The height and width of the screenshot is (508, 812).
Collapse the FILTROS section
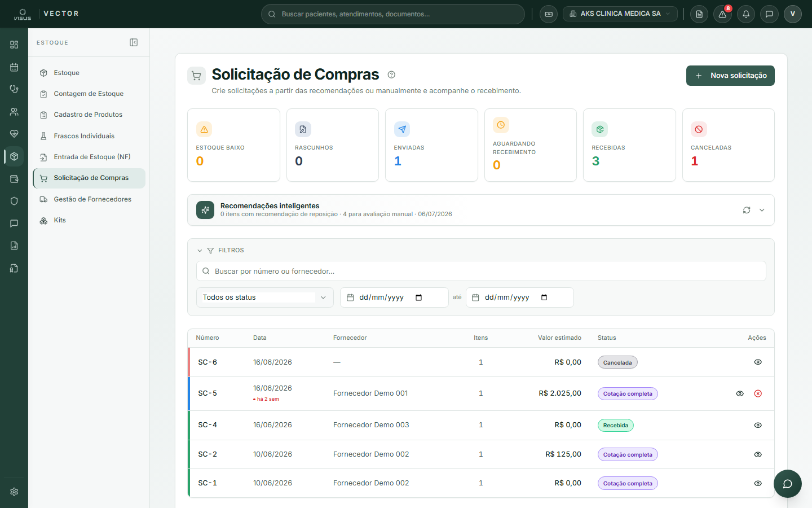click(200, 250)
